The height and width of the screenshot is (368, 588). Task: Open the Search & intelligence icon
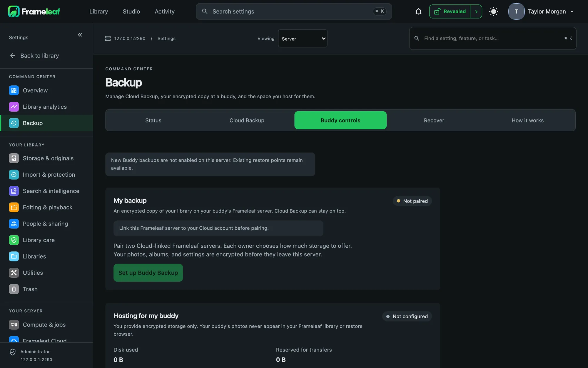[x=14, y=191]
